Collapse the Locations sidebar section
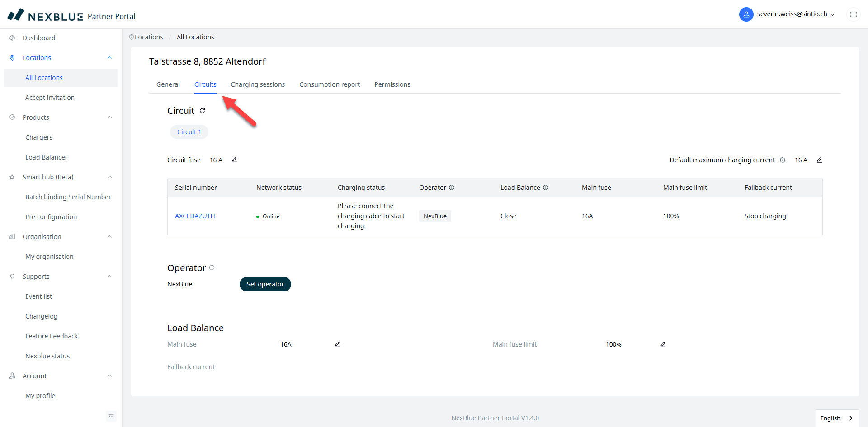Viewport: 868px width, 427px height. coord(109,58)
